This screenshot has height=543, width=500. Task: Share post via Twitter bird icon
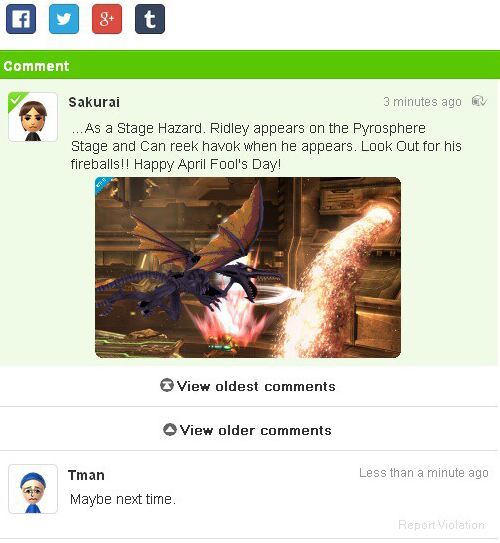64,19
